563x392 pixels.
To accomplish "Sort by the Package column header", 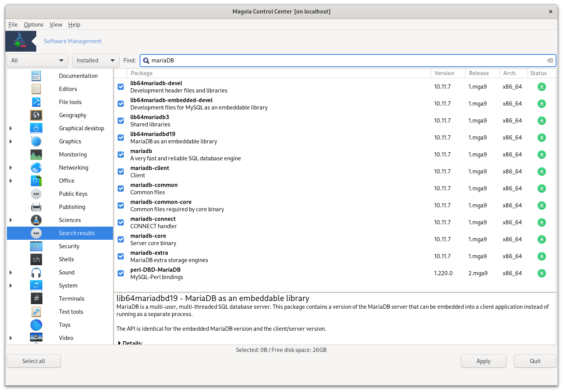I will (x=279, y=73).
